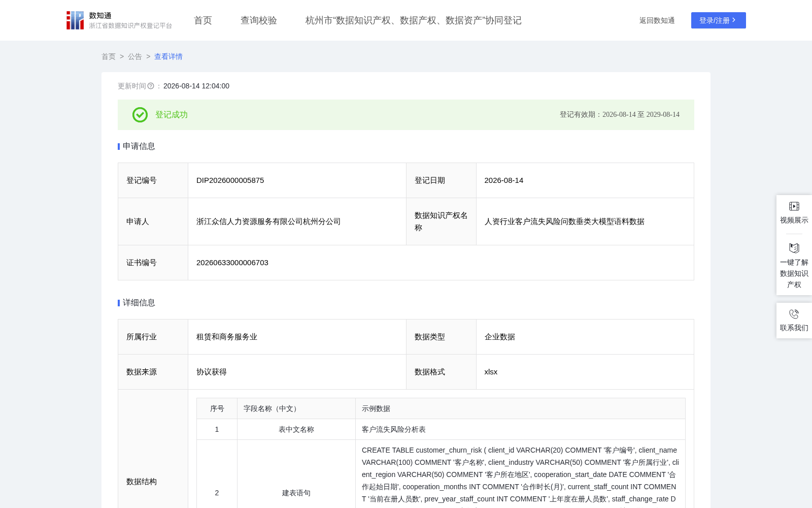
Task: Click the 数据来源 label cell
Action: pos(153,372)
